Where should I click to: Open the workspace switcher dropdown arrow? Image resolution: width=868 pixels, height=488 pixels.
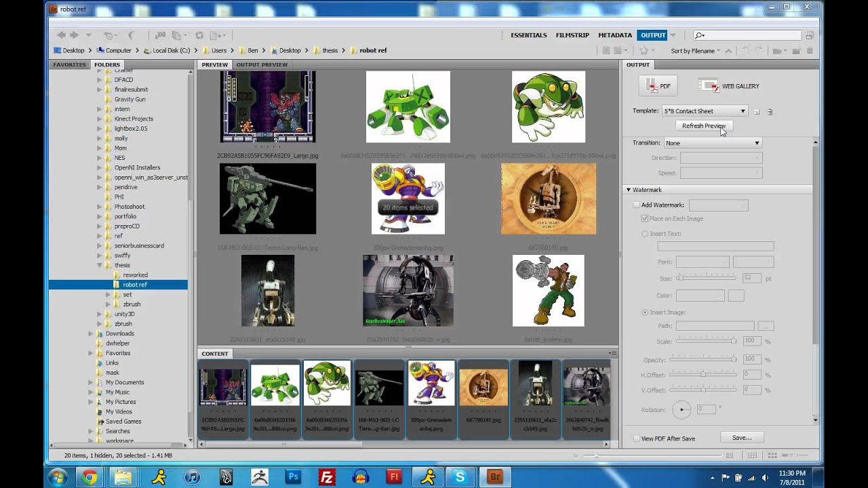click(673, 35)
